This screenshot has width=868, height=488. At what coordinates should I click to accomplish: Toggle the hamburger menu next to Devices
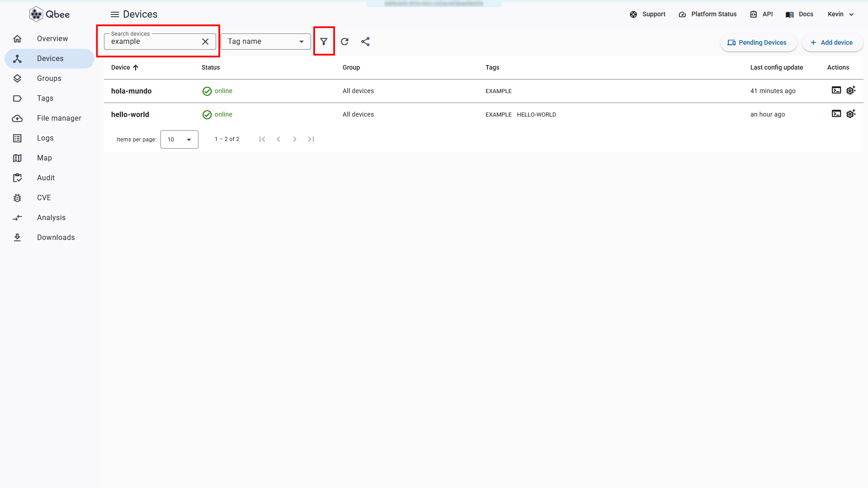[115, 14]
